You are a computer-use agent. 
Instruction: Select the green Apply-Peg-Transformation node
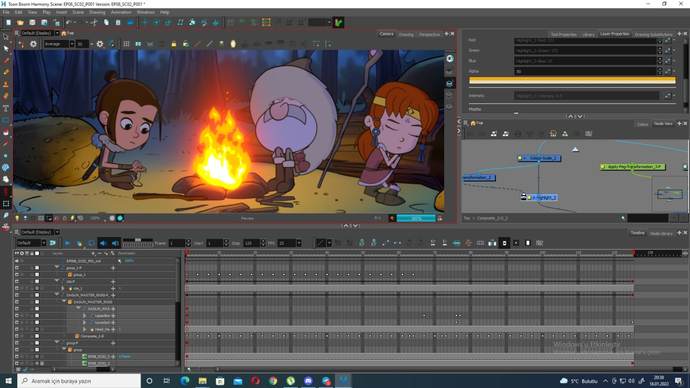(x=633, y=167)
